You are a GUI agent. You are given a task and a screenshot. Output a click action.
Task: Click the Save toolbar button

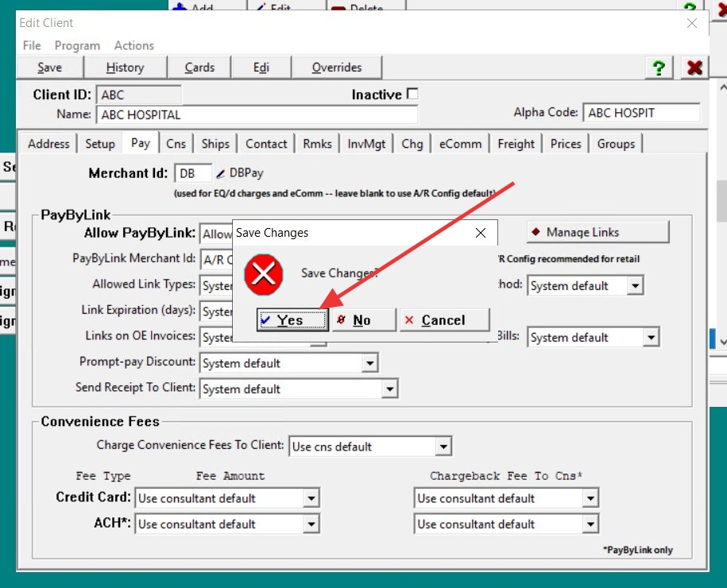pyautogui.click(x=50, y=68)
